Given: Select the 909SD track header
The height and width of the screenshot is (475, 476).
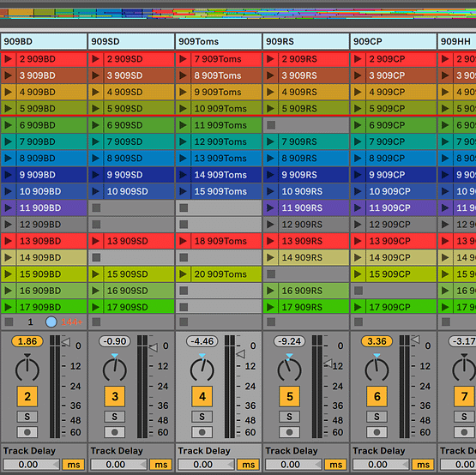Looking at the screenshot, I should 131,41.
